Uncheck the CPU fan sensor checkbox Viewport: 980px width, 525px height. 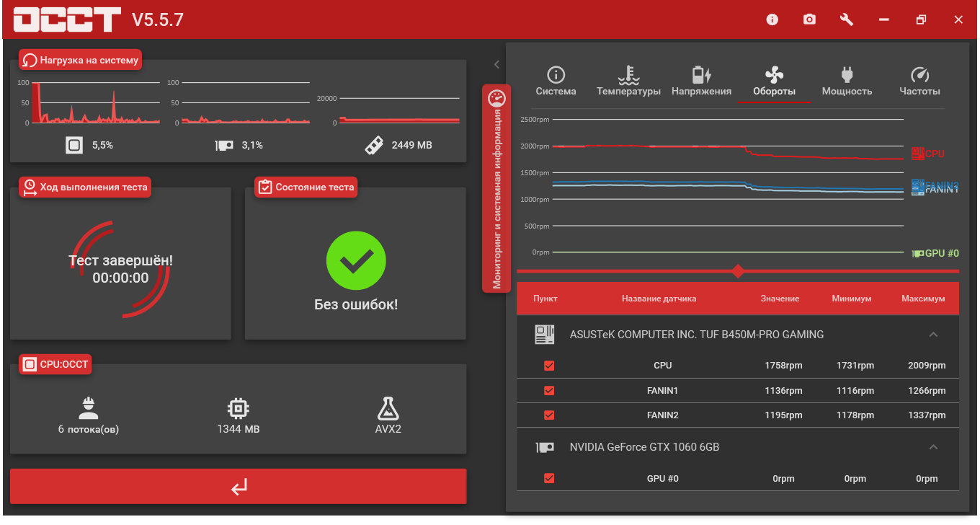549,366
